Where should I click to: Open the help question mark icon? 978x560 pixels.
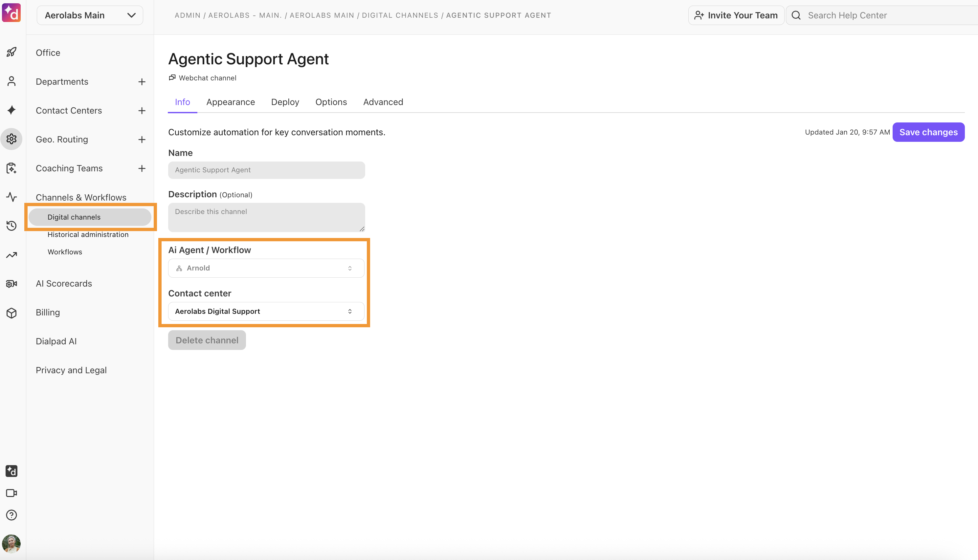pyautogui.click(x=11, y=515)
